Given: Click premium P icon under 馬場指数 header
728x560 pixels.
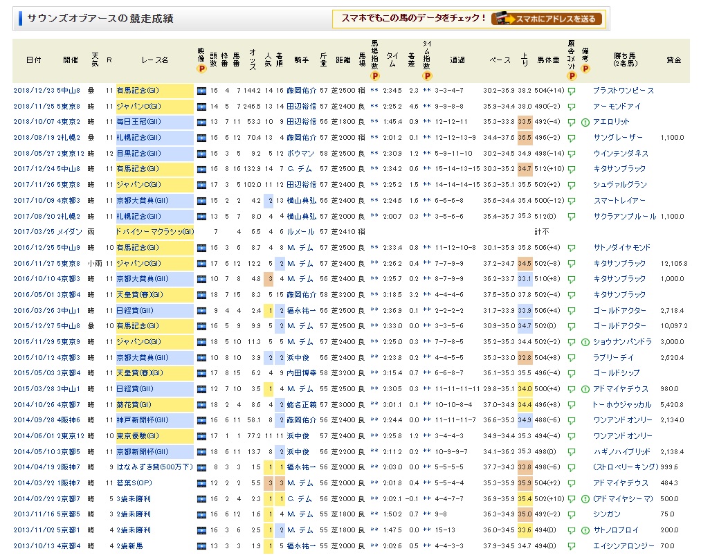Looking at the screenshot, I should pos(375,75).
